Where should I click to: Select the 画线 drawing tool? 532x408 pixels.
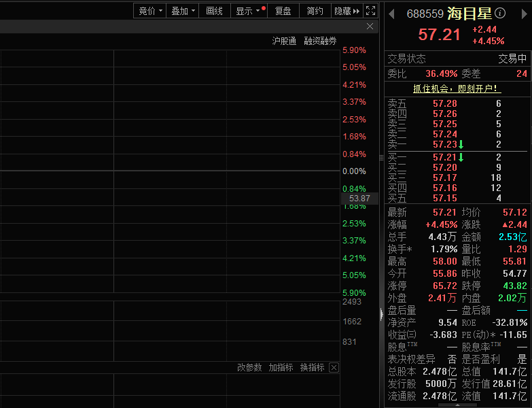point(214,11)
